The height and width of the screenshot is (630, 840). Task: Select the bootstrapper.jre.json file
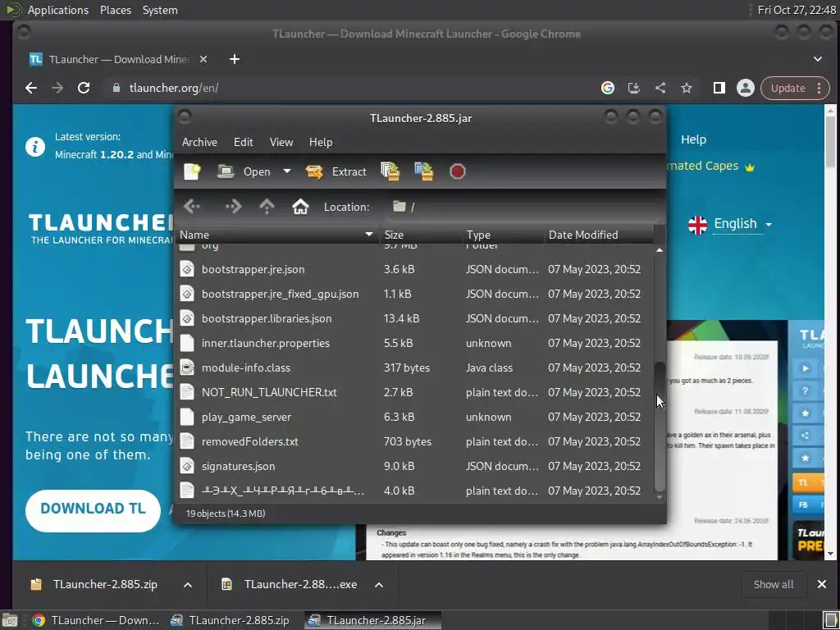(414, 269)
